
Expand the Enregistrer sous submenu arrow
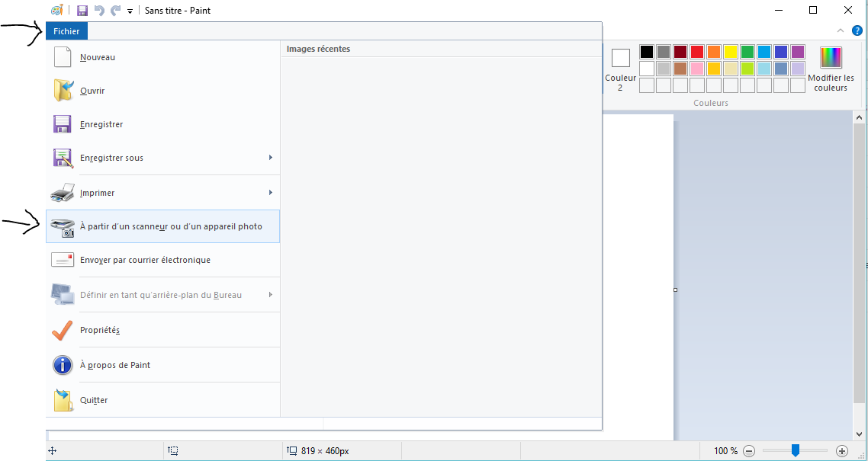(x=271, y=158)
